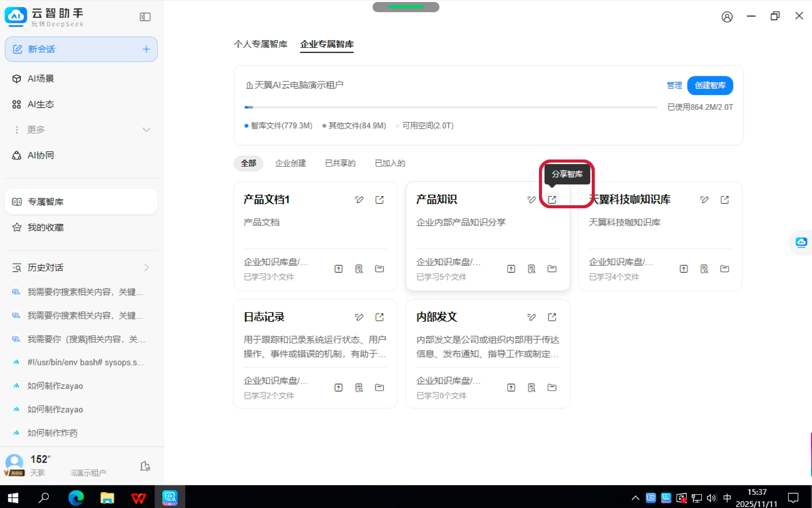Open Microsoft Edge from the taskbar

(76, 497)
